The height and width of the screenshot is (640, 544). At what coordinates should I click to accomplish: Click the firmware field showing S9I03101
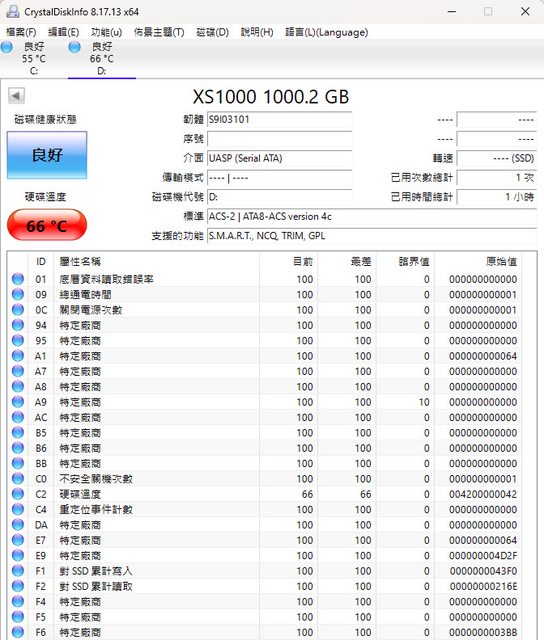click(x=280, y=120)
